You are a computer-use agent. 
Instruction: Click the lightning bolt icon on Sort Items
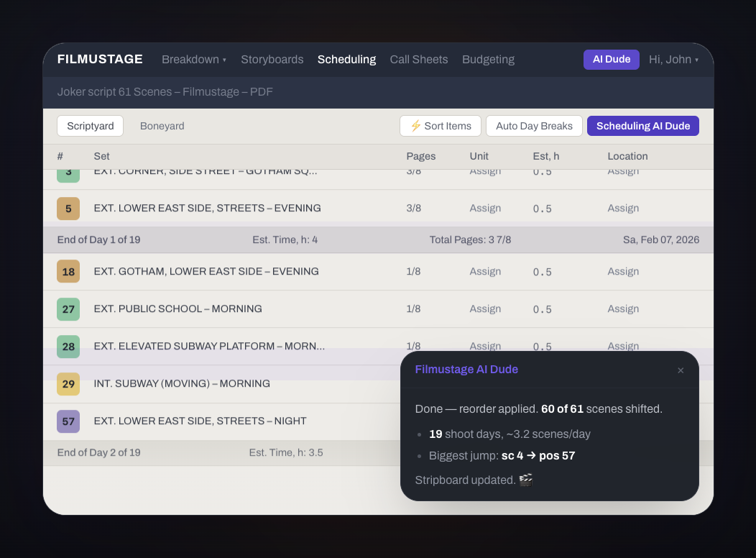point(415,126)
